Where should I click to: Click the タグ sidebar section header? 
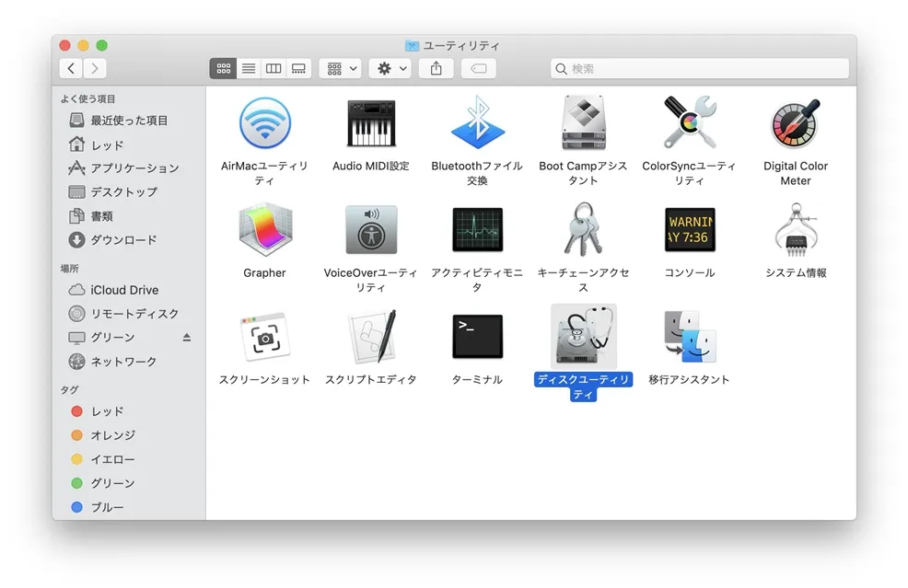[69, 389]
